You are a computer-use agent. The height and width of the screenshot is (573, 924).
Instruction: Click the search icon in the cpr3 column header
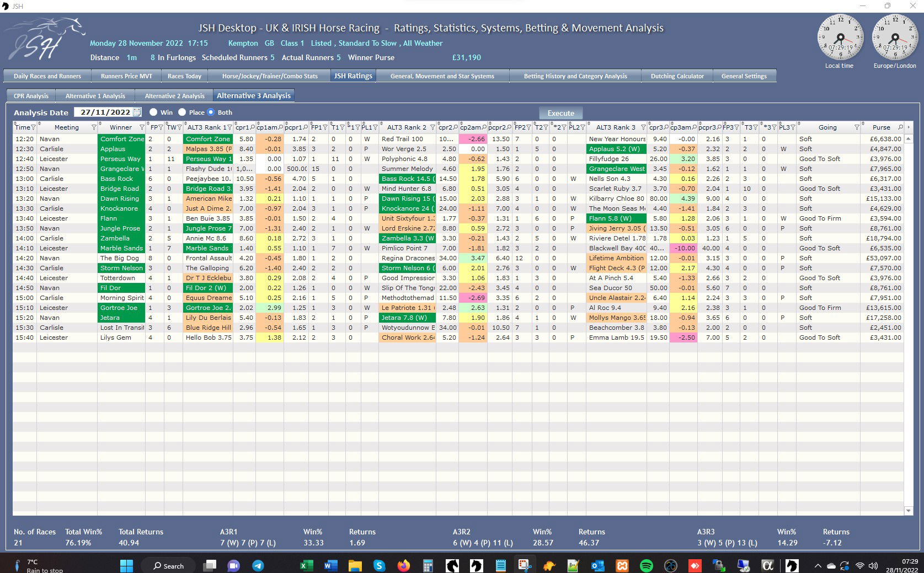click(666, 127)
